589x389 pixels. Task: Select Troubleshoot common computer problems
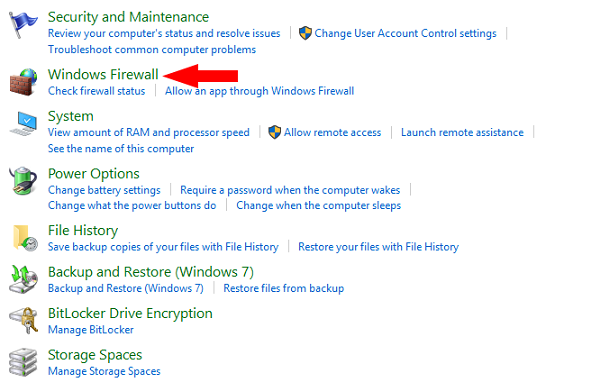(x=152, y=50)
